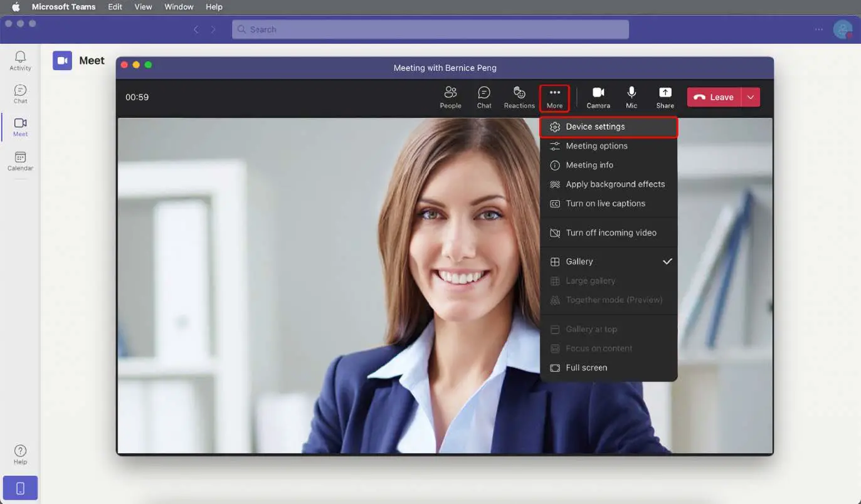Screen dimensions: 861x504
Task: Click the More actions ellipsis button
Action: (x=554, y=98)
